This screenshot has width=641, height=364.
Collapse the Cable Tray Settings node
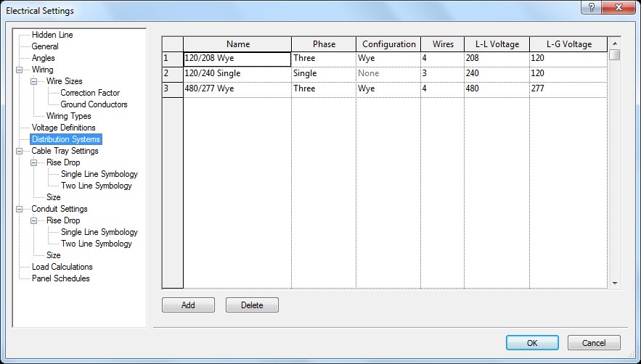point(19,151)
